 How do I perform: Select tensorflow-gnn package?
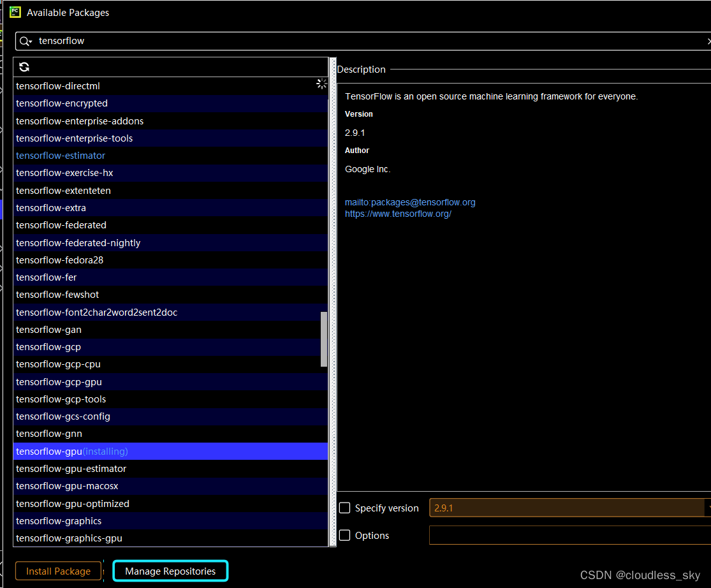tap(170, 434)
